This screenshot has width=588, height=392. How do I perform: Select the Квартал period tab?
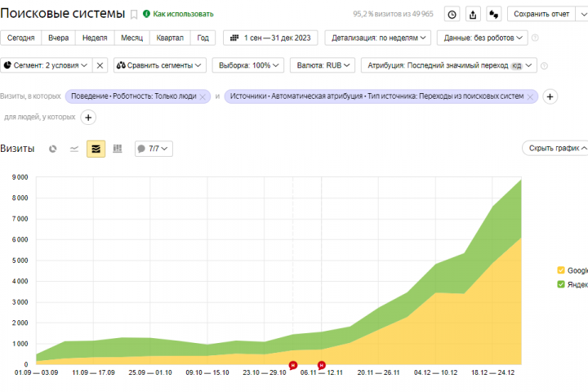[170, 38]
